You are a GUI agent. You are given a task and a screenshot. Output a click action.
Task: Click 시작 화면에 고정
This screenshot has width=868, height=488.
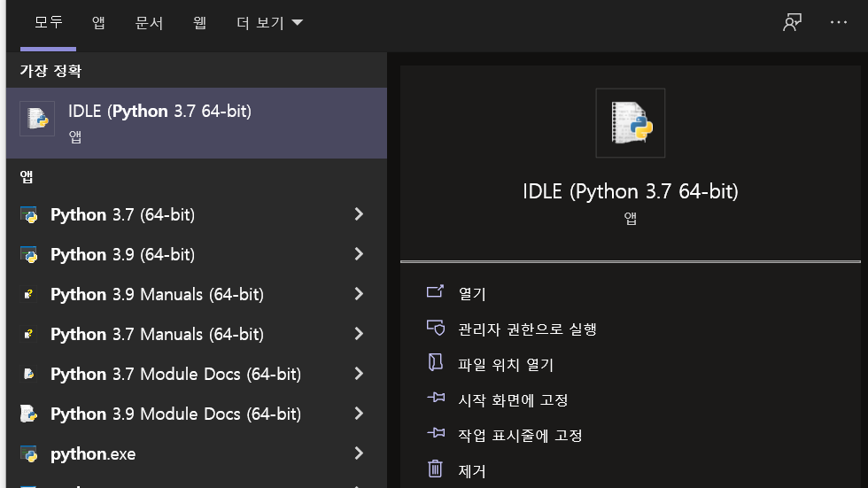coord(513,400)
